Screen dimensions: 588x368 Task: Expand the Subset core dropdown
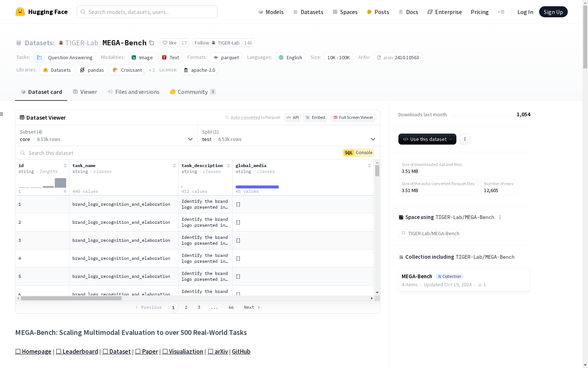(x=106, y=135)
